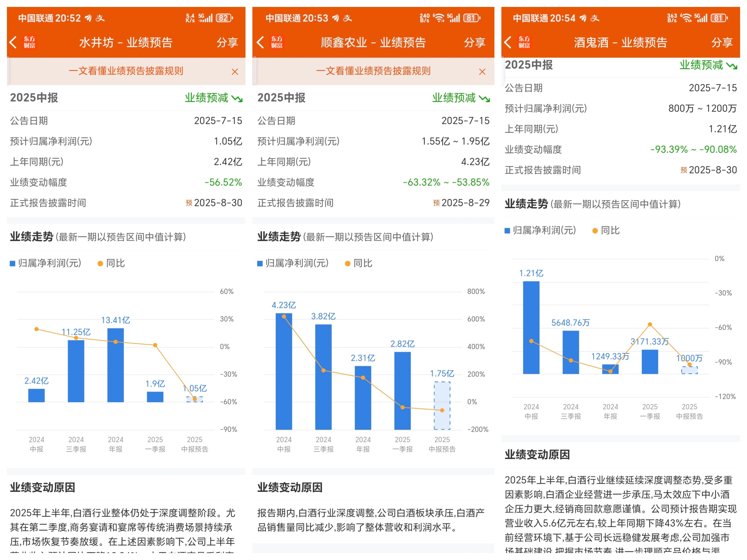Tap 东方财富 logo in 酒鬼酒 header

(524, 42)
